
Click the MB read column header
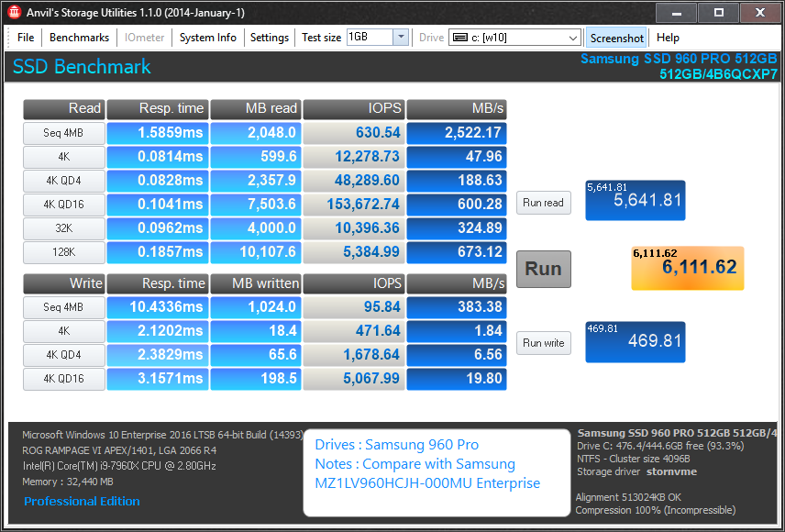point(255,109)
